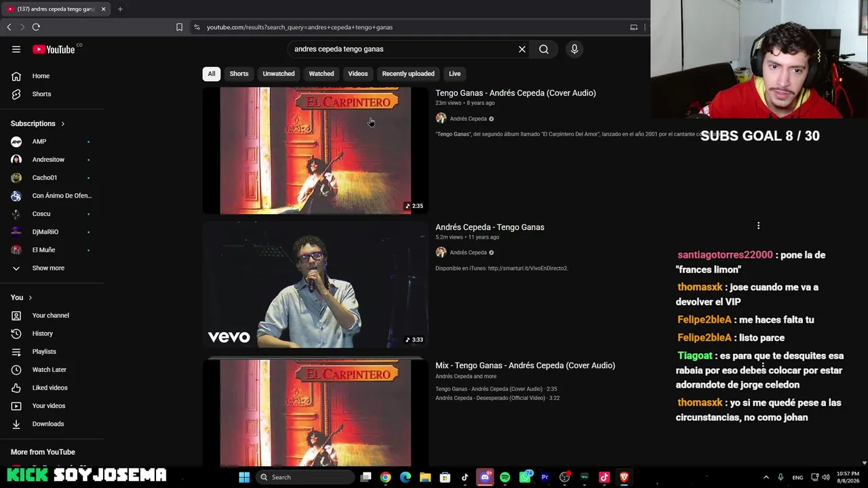Open Discord from the taskbar
The image size is (868, 488).
pyautogui.click(x=485, y=477)
